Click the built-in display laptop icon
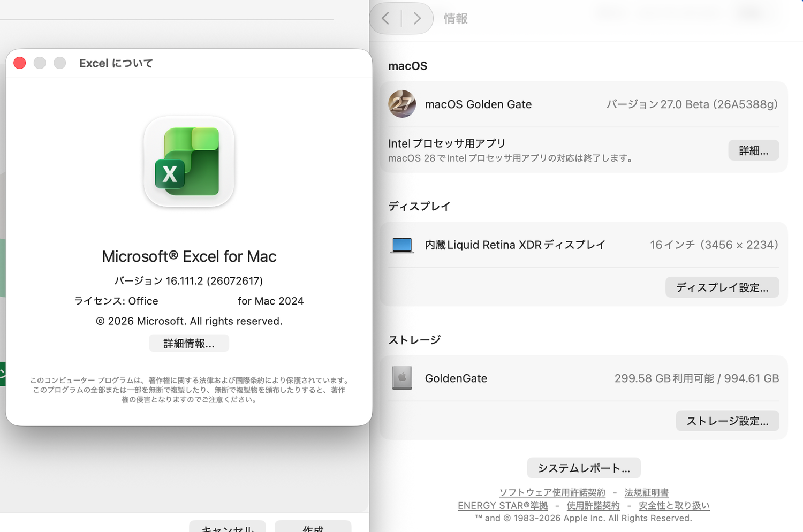 [402, 245]
